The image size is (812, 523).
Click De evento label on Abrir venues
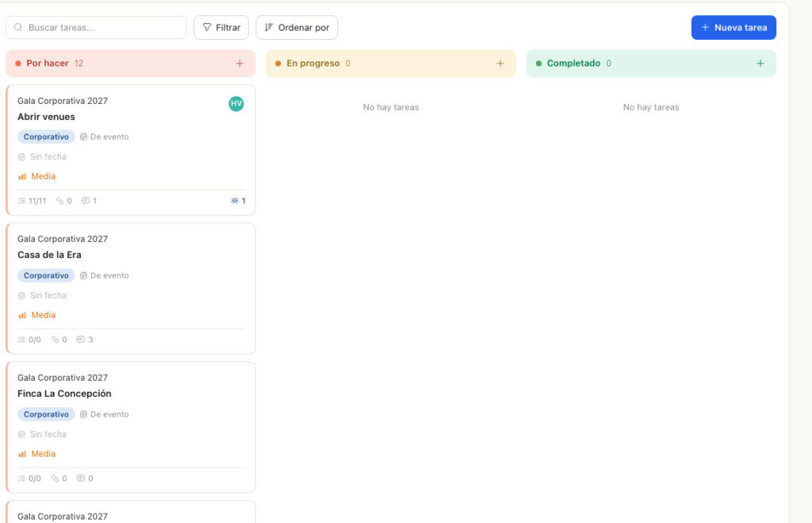click(x=104, y=137)
